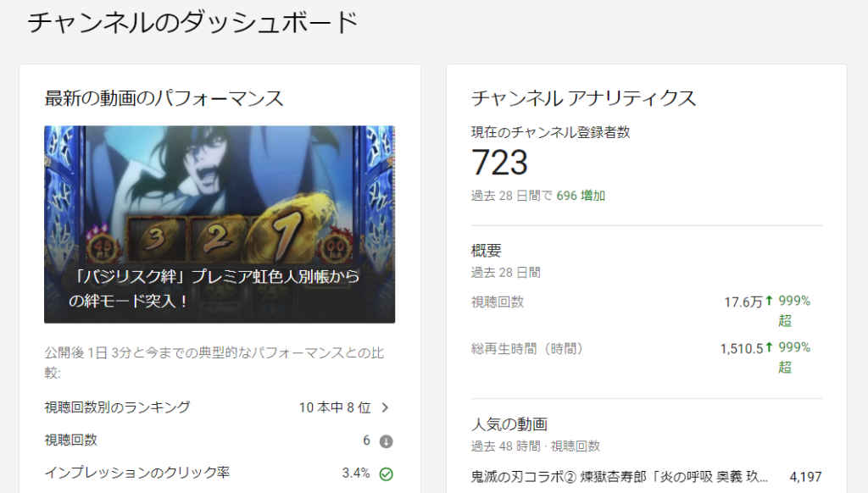This screenshot has height=493, width=868.
Task: Click the 4,197 view count of popular video
Action: [x=805, y=476]
